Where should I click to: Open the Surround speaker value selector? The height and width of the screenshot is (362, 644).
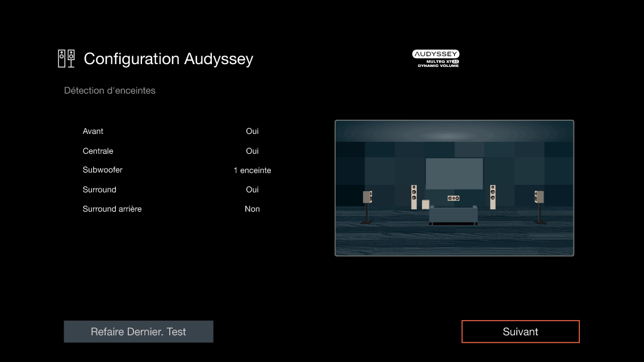252,190
